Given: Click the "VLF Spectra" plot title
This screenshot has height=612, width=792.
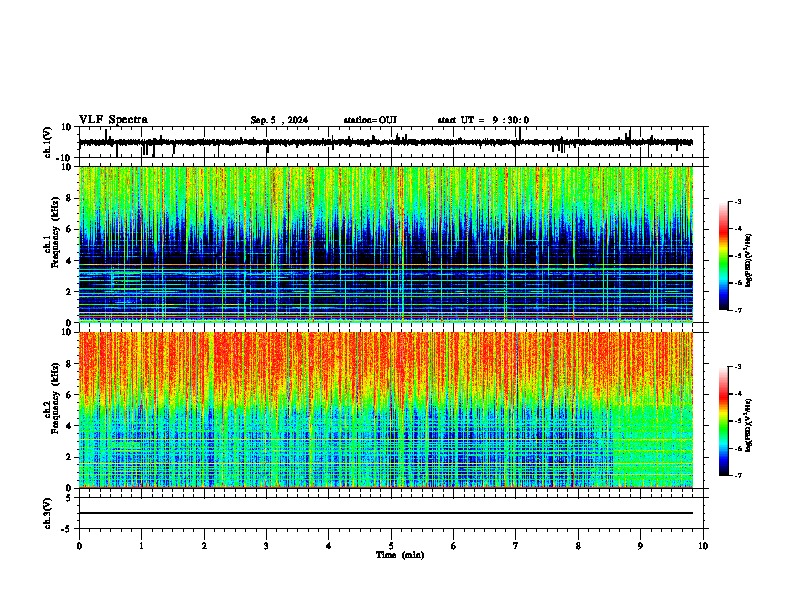Looking at the screenshot, I should (113, 120).
